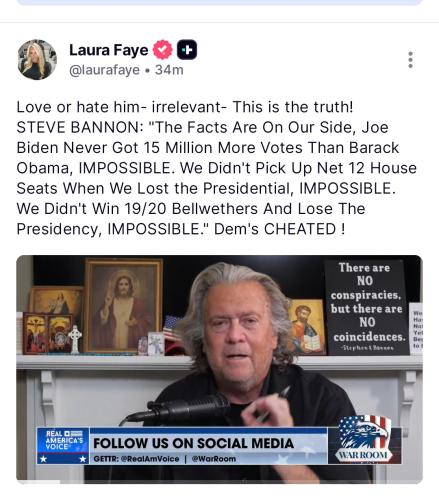Open the @laurafaye handle link

[x=104, y=70]
